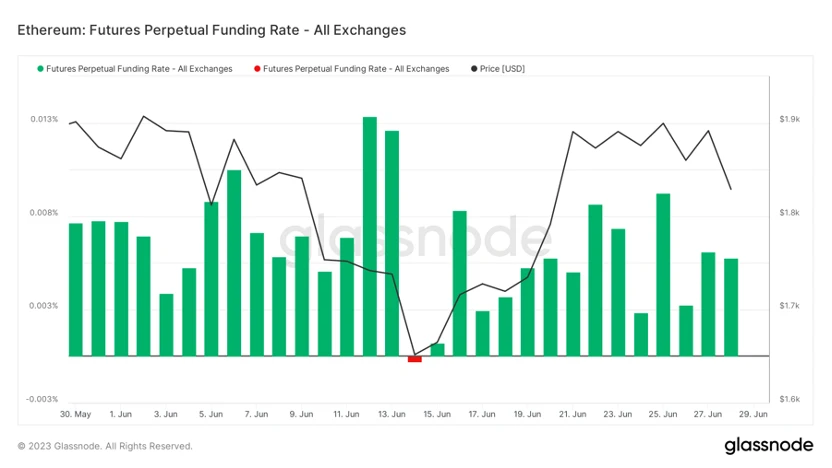Toggle the green Futures Perpetual Funding Rate label
The height and width of the screenshot is (468, 832).
point(139,69)
